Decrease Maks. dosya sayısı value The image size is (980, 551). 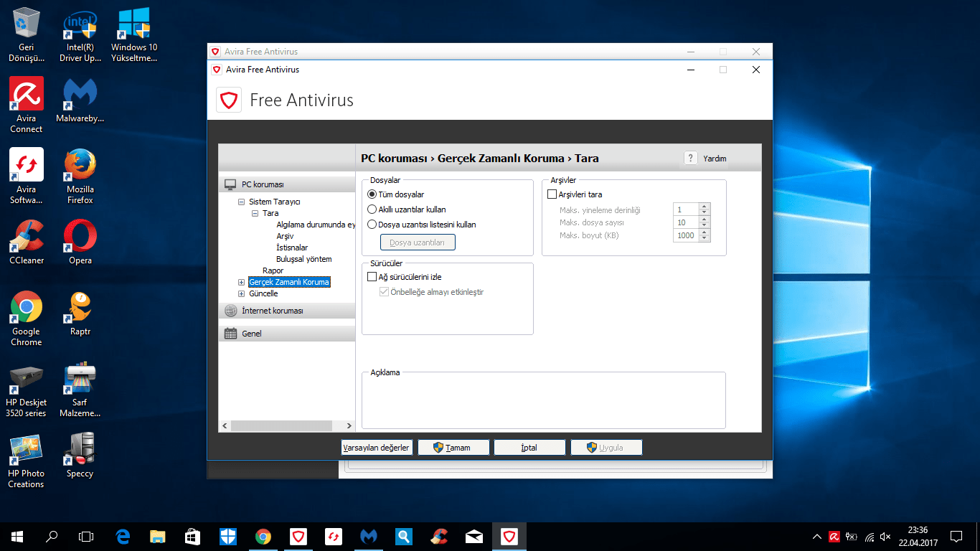(705, 225)
